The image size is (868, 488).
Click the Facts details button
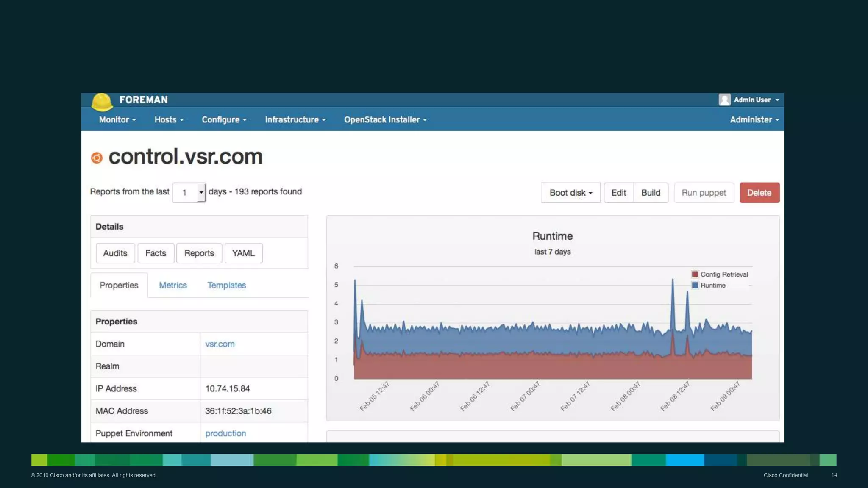coord(156,253)
